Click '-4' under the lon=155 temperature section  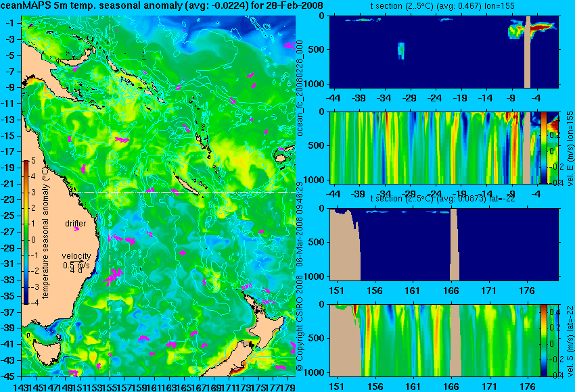(536, 98)
